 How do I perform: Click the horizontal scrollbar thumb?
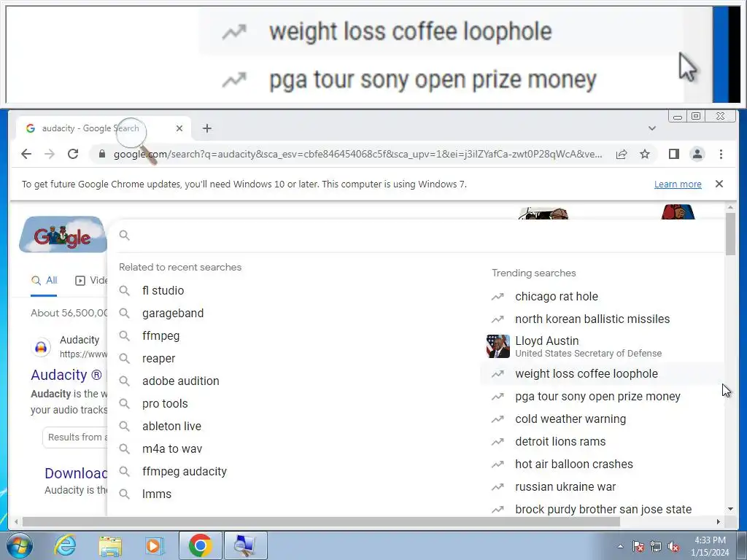(321, 522)
